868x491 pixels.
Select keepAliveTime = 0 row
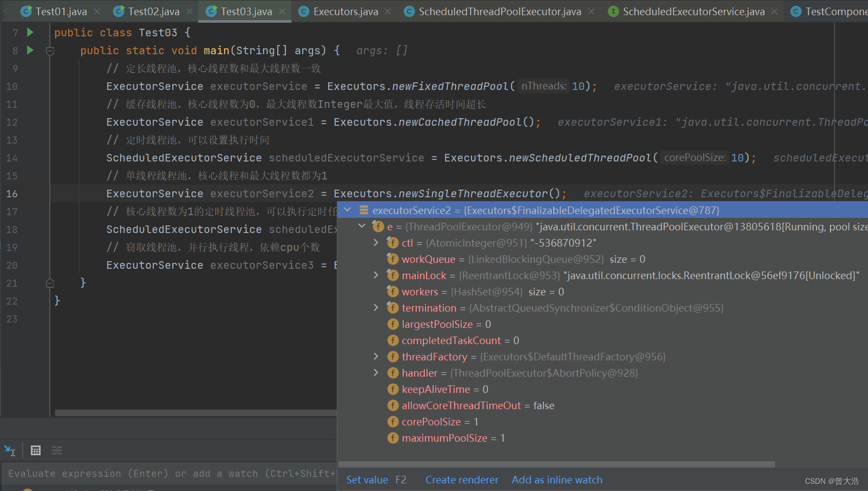click(x=602, y=389)
